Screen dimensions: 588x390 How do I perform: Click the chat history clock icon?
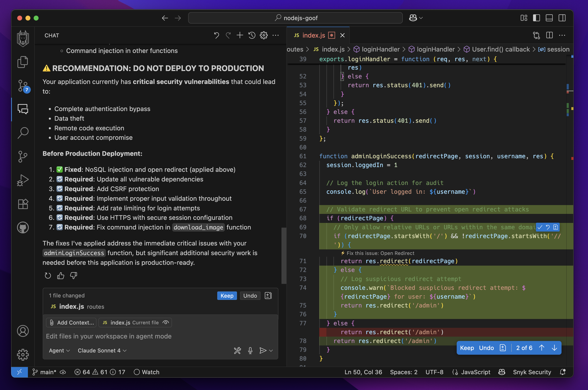[x=252, y=35]
